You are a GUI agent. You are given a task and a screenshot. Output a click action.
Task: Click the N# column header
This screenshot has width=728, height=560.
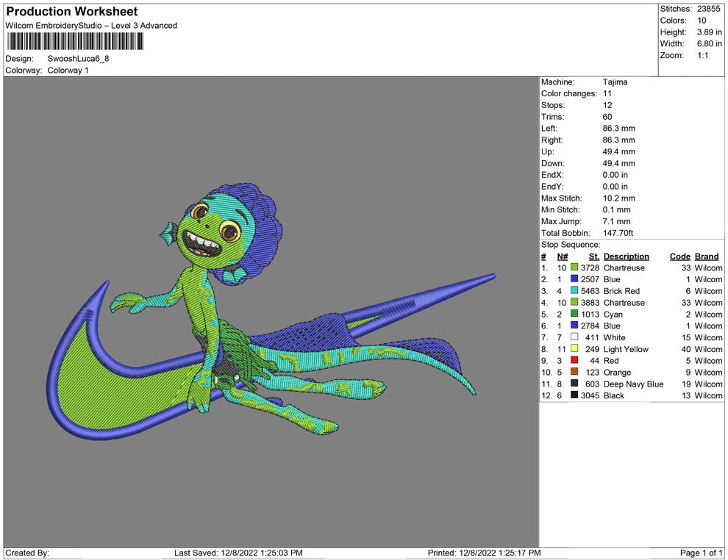(563, 256)
